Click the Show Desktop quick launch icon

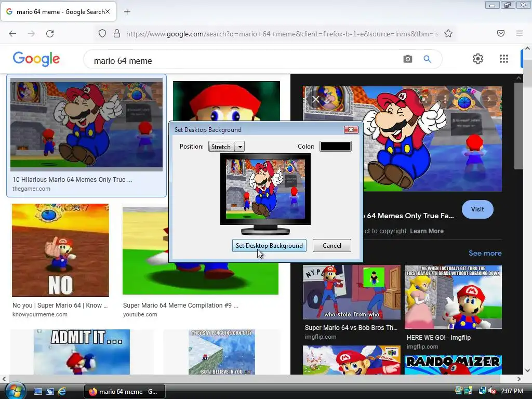[37, 392]
